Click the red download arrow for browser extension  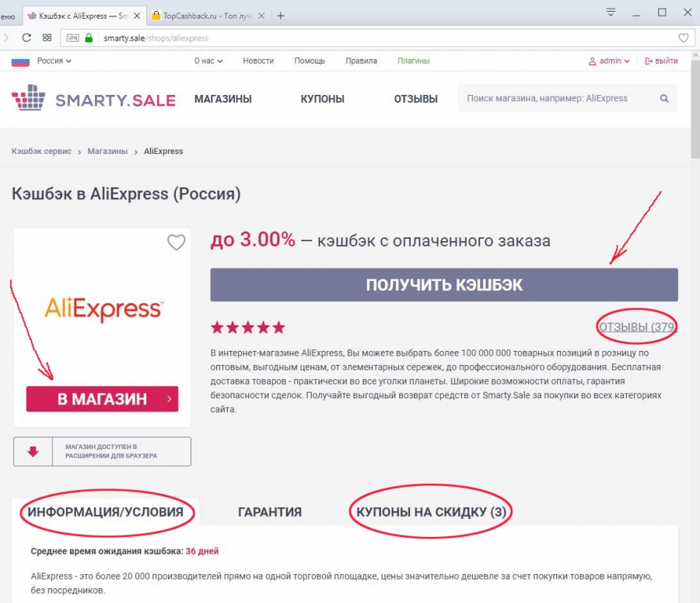click(33, 451)
